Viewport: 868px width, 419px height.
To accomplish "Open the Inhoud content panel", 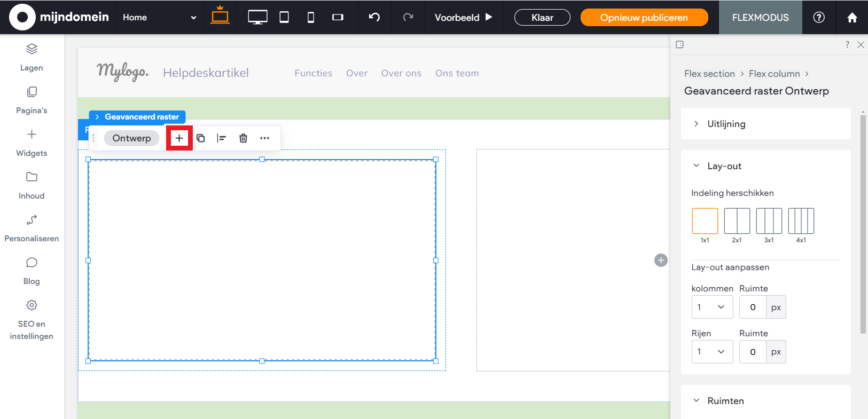I will click(32, 185).
